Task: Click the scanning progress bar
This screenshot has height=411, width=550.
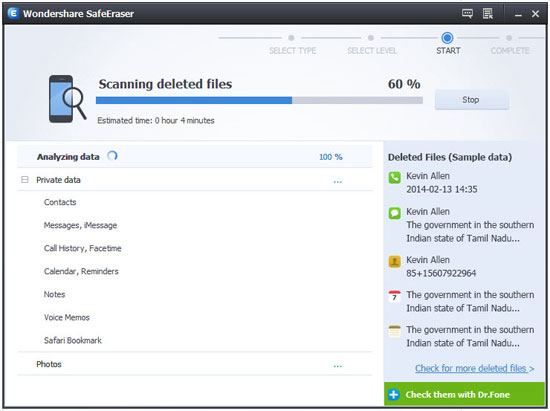Action: (x=259, y=101)
